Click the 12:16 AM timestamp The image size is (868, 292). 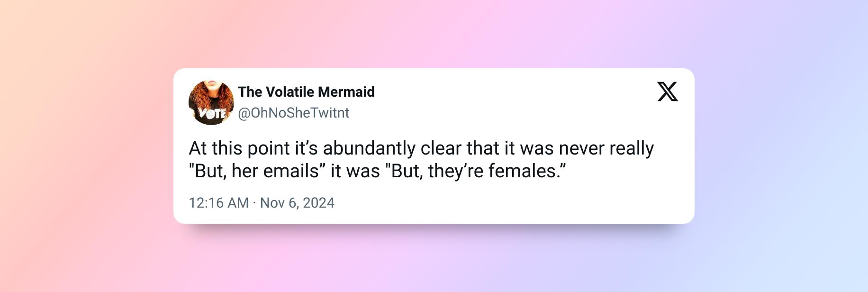[219, 203]
